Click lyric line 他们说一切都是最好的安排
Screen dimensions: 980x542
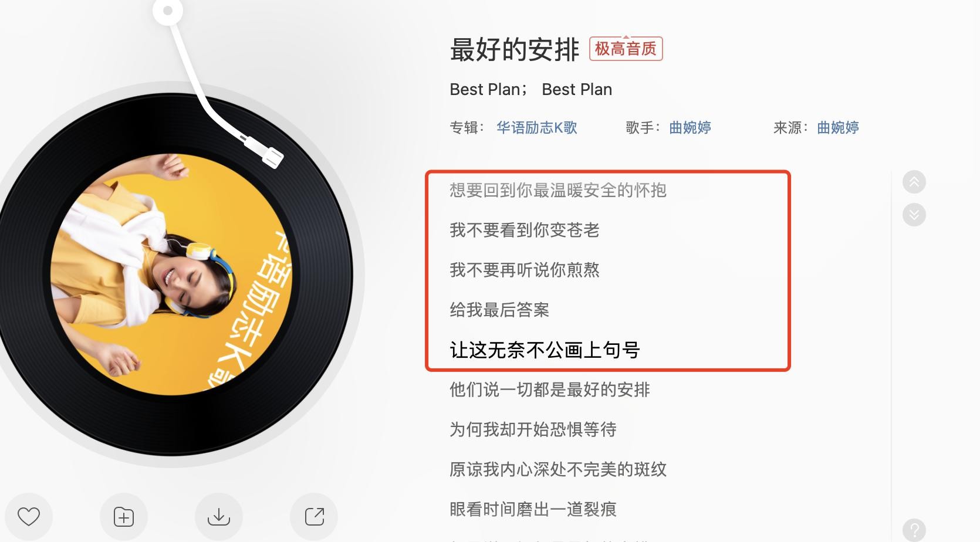pos(550,389)
